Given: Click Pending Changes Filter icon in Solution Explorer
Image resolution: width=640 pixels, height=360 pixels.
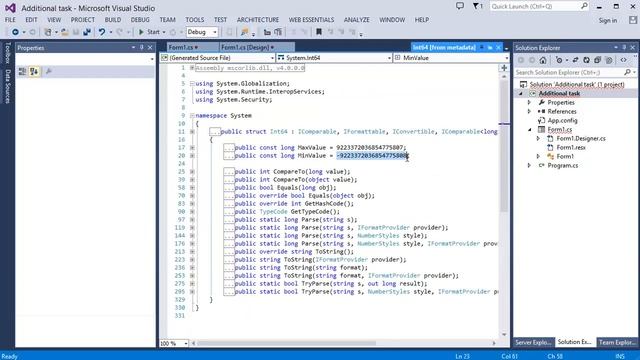Looking at the screenshot, I should 559,60.
